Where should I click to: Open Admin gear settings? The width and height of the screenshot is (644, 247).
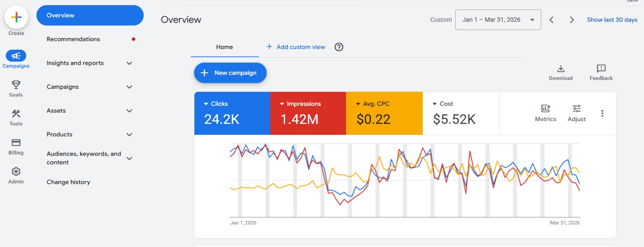pyautogui.click(x=16, y=172)
